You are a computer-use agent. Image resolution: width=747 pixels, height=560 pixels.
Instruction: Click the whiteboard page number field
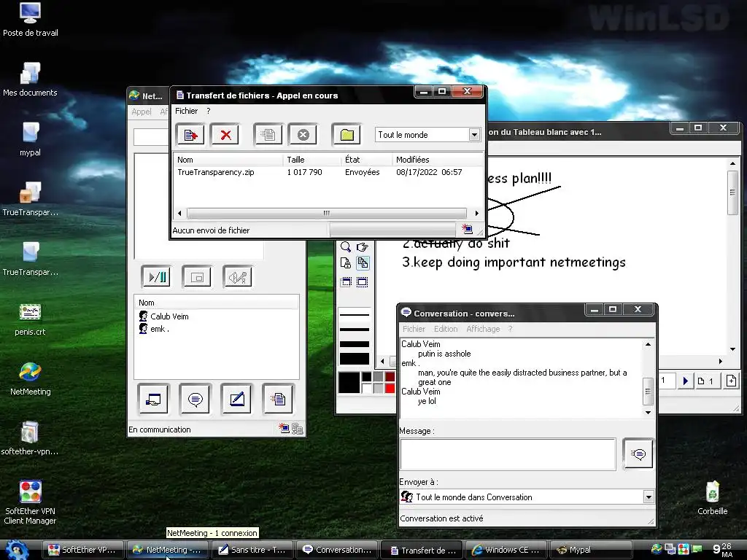[x=667, y=381]
